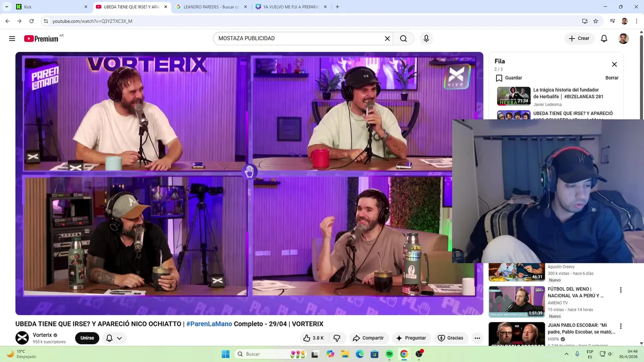Open options for JUAN PABLO ESCOBAR video
644x362 pixels.
pyautogui.click(x=620, y=326)
